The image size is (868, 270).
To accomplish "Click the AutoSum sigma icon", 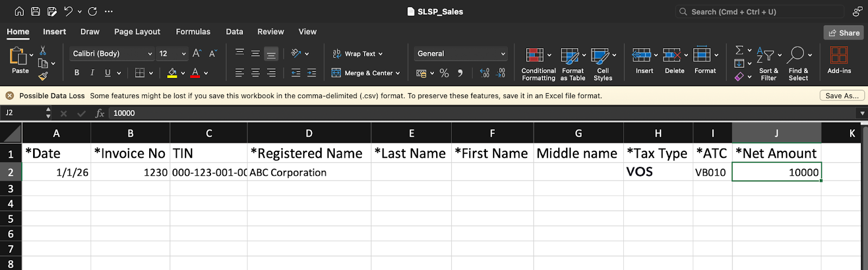I will (739, 50).
